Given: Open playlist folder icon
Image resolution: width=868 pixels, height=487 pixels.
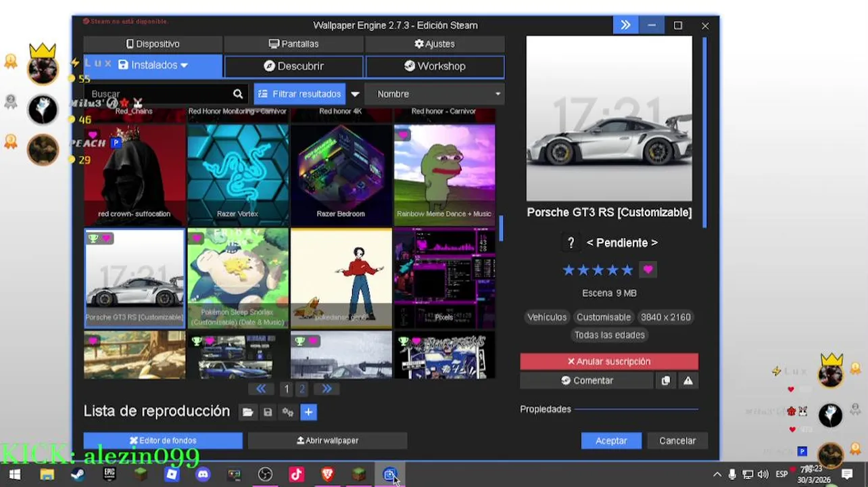Looking at the screenshot, I should point(247,412).
